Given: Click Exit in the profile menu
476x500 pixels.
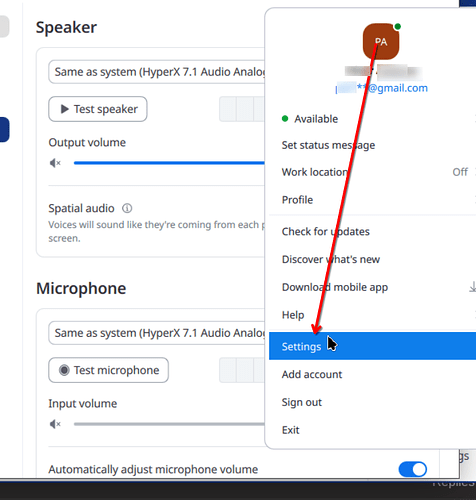Looking at the screenshot, I should tap(372, 430).
